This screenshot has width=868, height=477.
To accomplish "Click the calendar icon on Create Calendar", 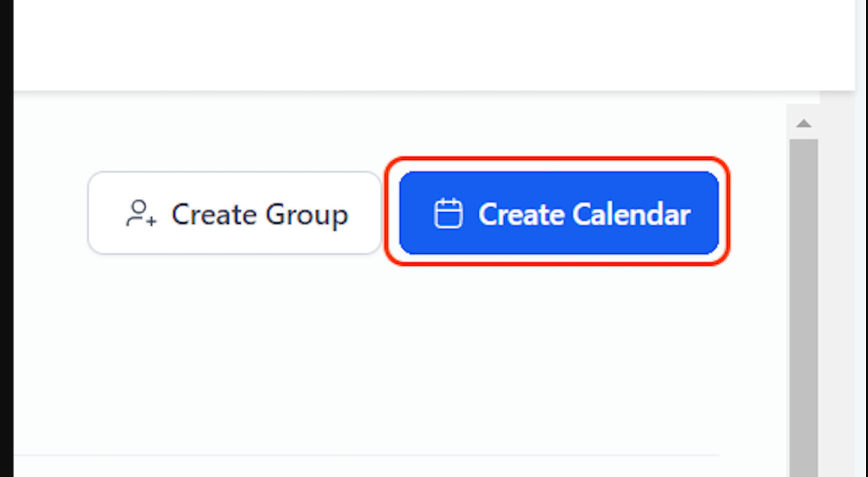I will click(448, 213).
